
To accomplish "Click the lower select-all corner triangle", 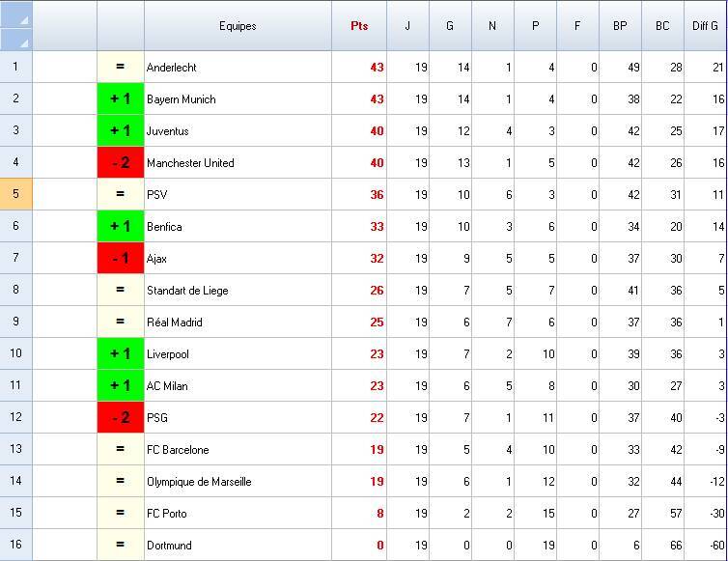I will [x=16, y=41].
